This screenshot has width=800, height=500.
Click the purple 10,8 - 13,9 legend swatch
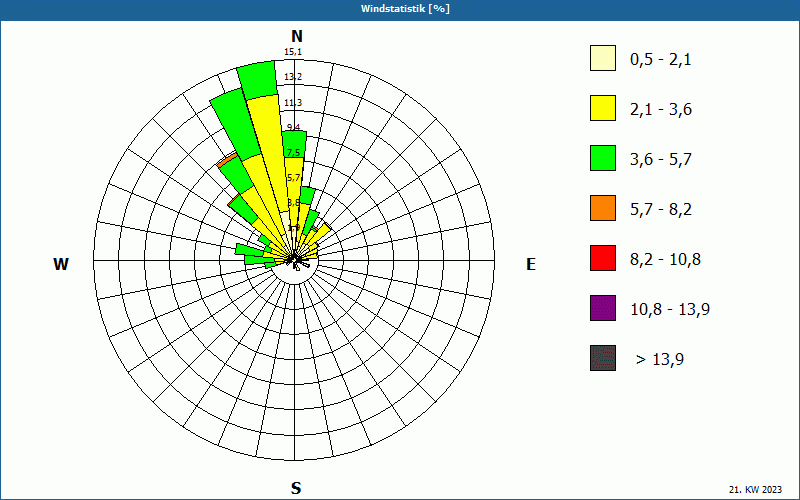click(603, 308)
